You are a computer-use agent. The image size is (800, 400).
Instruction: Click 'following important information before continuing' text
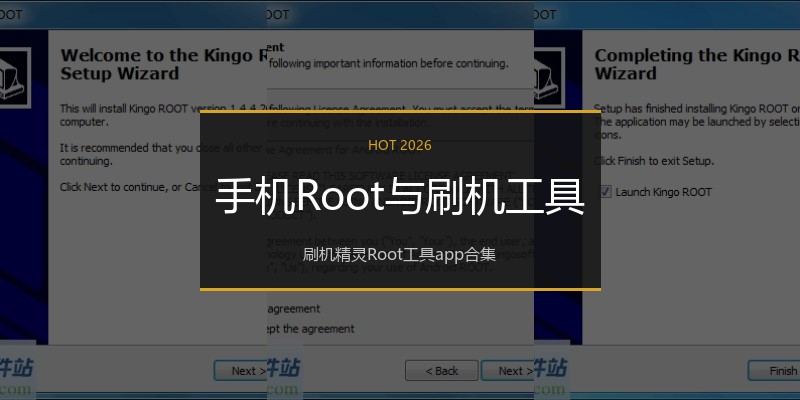[x=388, y=64]
